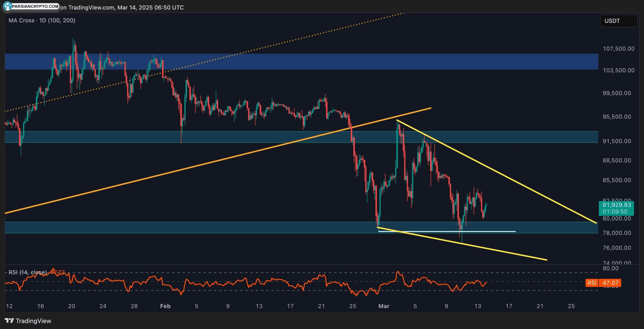Click the 95,500.00 price axis label
The image size is (644, 329).
pos(617,117)
